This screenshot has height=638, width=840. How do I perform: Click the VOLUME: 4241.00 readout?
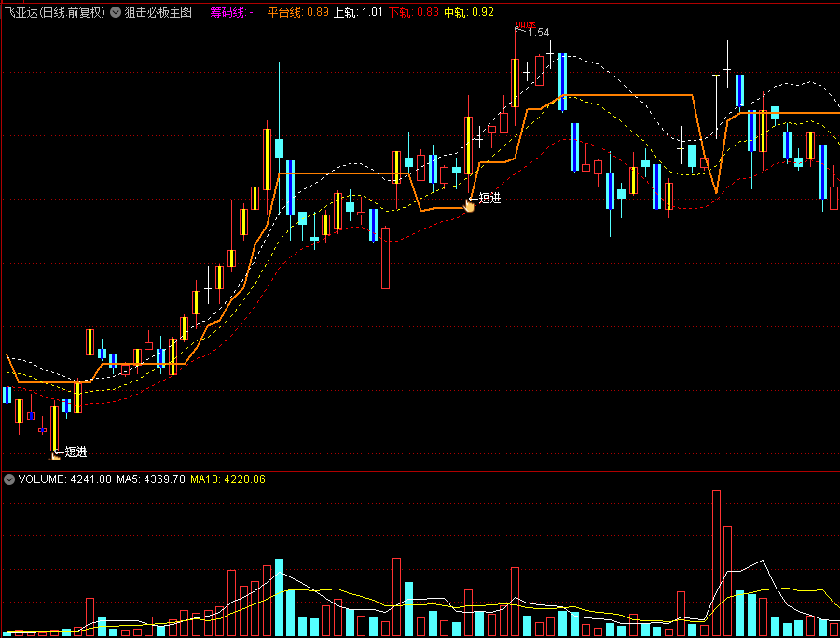point(65,479)
